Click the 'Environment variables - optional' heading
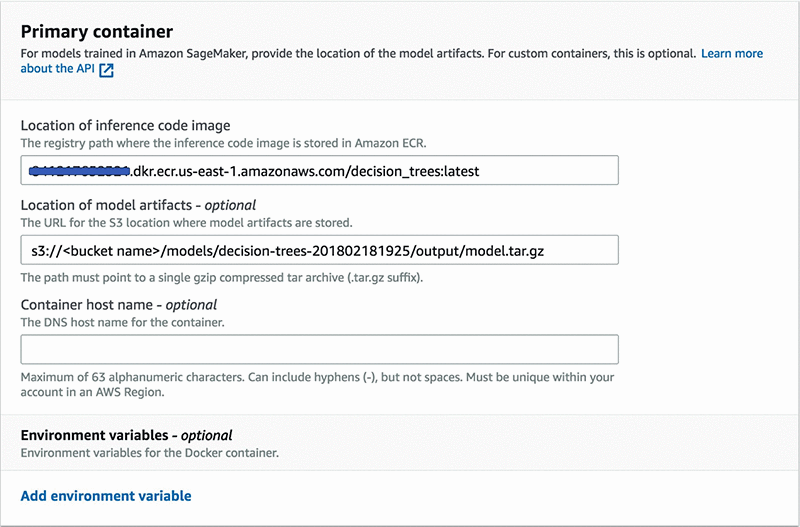 (x=126, y=435)
